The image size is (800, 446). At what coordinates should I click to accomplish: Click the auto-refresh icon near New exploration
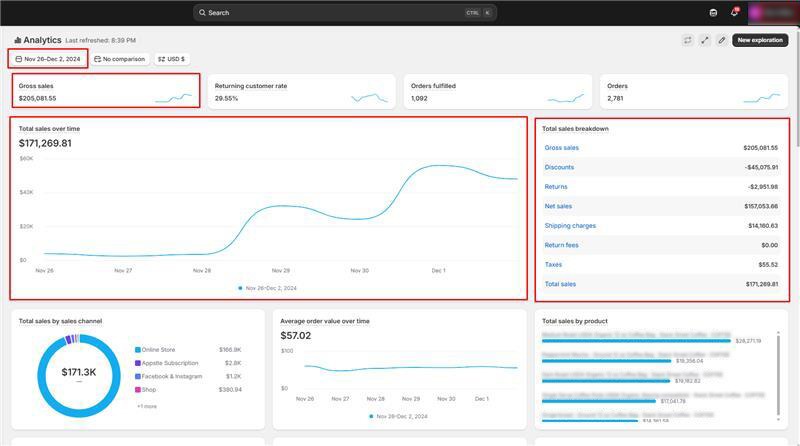tap(688, 40)
